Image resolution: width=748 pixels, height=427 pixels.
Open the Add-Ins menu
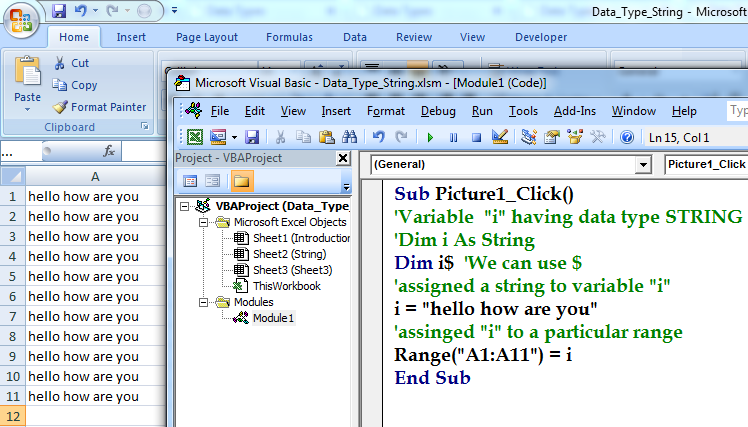tap(575, 111)
